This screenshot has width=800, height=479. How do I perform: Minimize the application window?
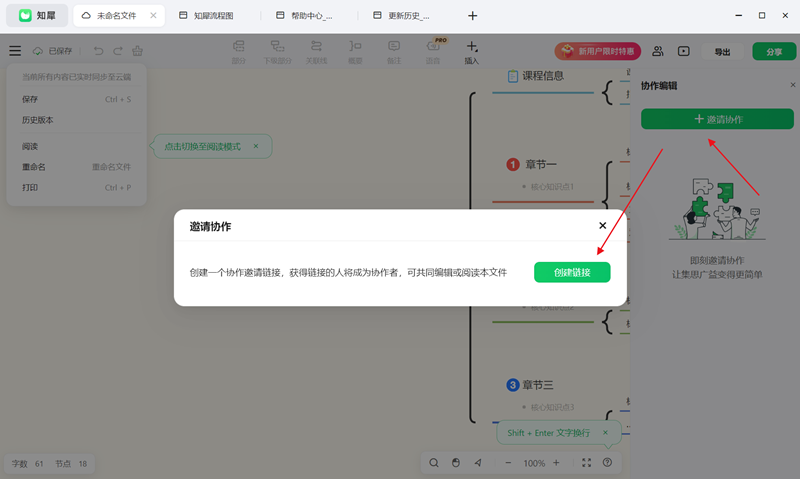coord(738,16)
